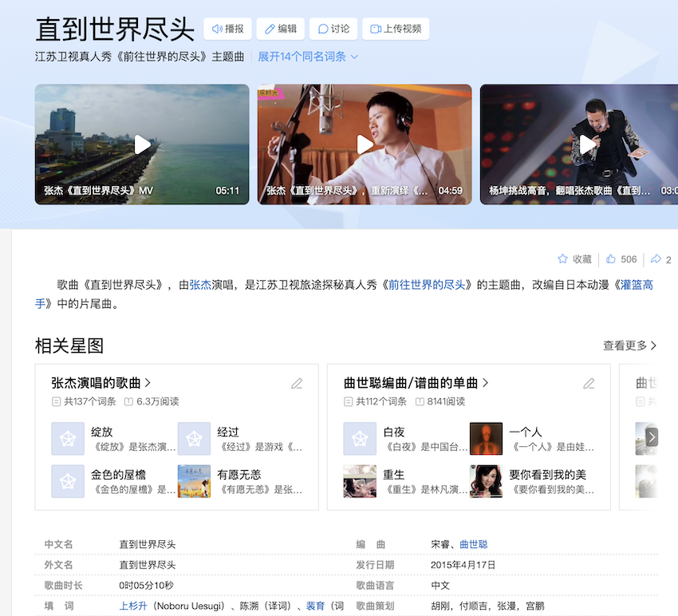Image resolution: width=678 pixels, height=616 pixels.
Task: Click the edit pencil on 曲世聪编曲 card
Action: [589, 383]
